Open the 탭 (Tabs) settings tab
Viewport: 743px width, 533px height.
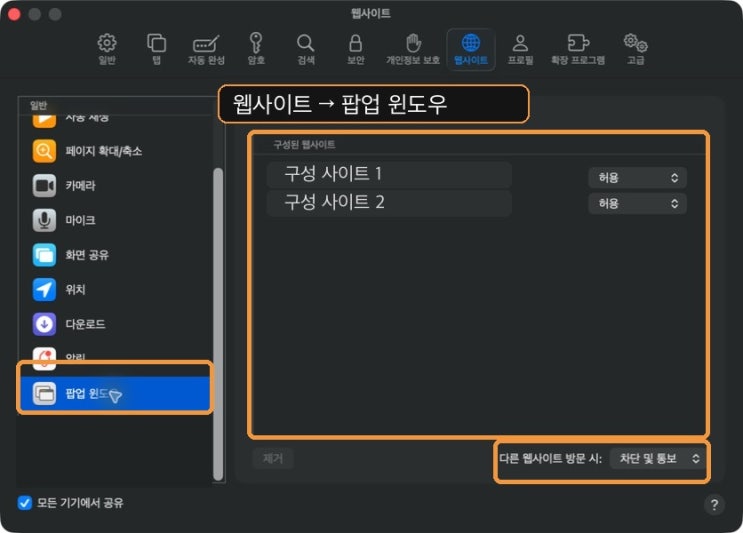click(156, 49)
